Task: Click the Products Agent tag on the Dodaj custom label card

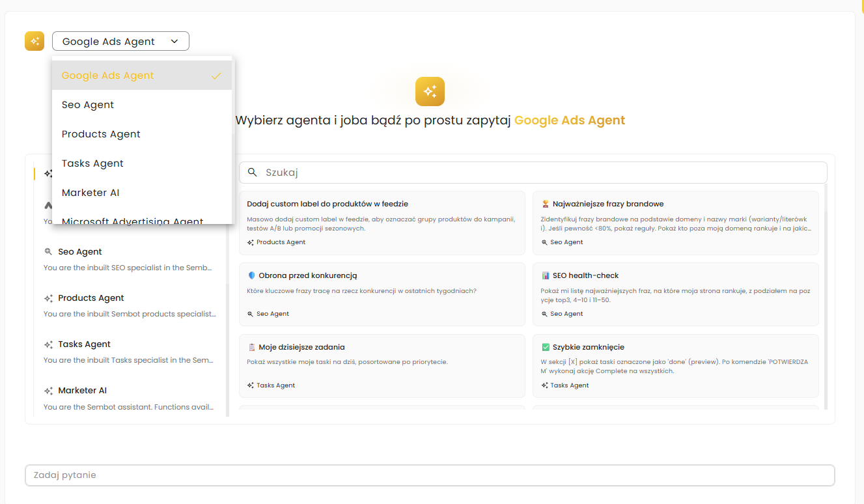Action: coord(276,242)
